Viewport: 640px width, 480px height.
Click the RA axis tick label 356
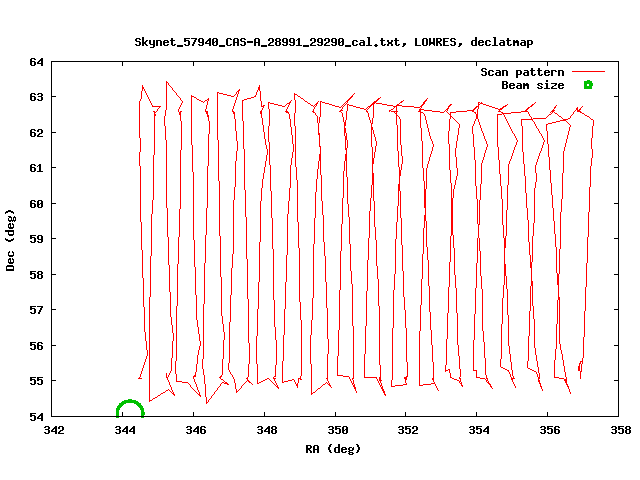click(x=550, y=430)
